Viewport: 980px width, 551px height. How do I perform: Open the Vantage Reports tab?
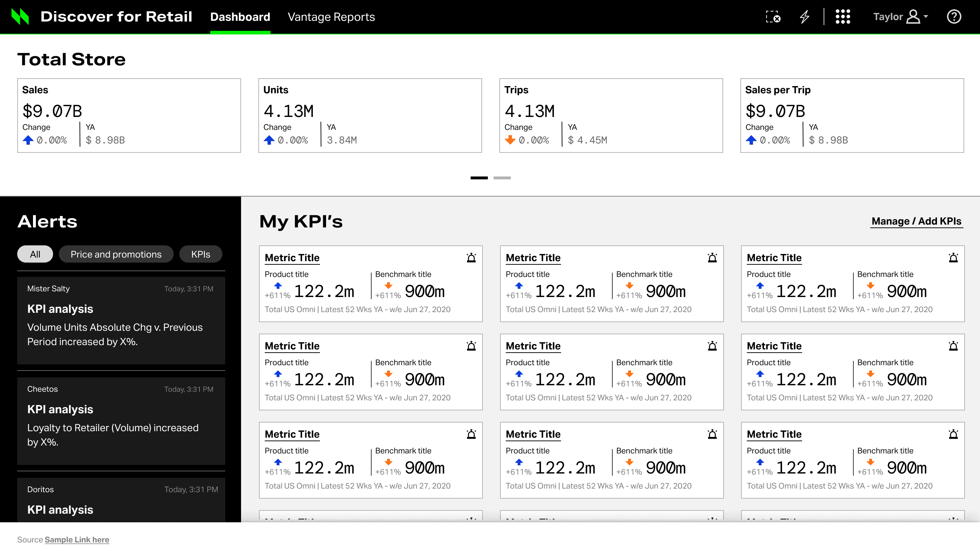(331, 17)
